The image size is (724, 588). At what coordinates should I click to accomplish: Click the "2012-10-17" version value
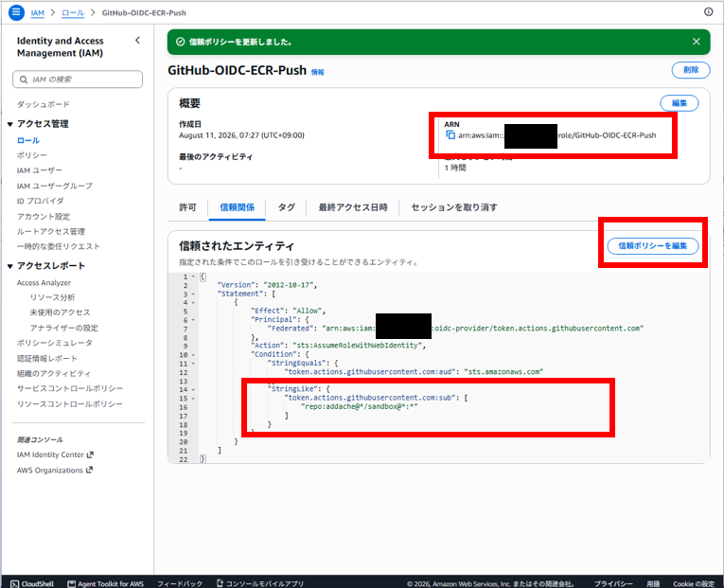click(288, 285)
